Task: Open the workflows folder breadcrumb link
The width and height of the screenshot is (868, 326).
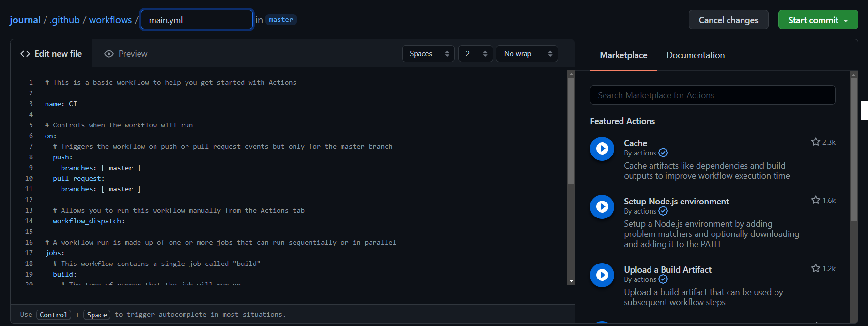Action: pos(110,20)
